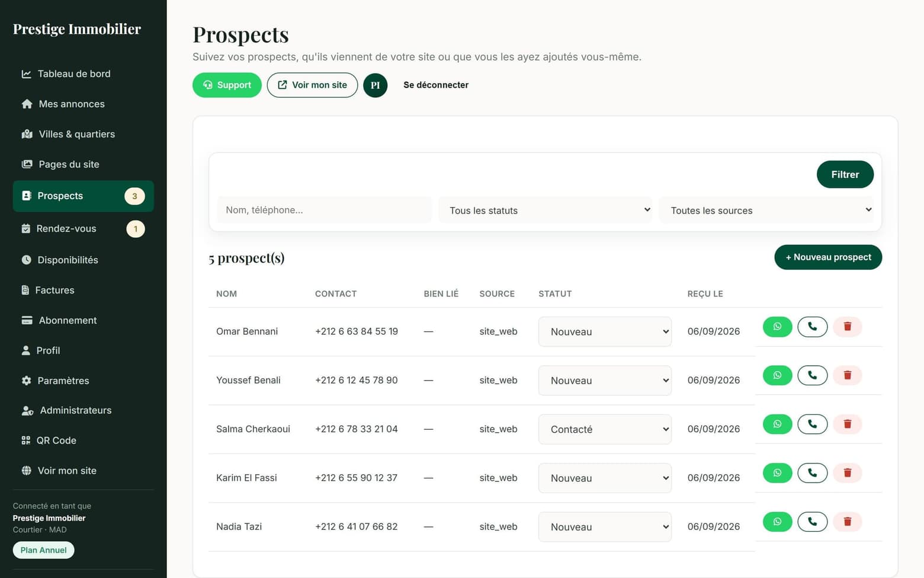
Task: Change Omar Bennani status dropdown
Action: click(x=605, y=332)
